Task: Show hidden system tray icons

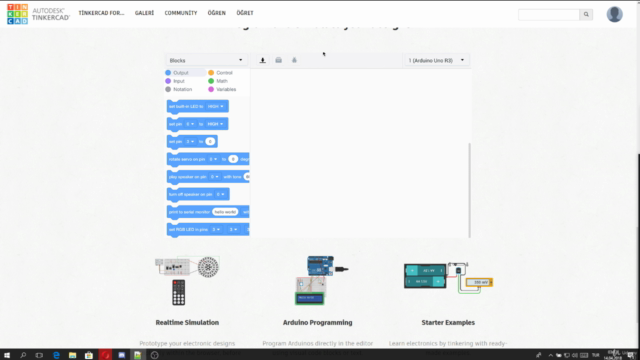Action: click(x=550, y=355)
